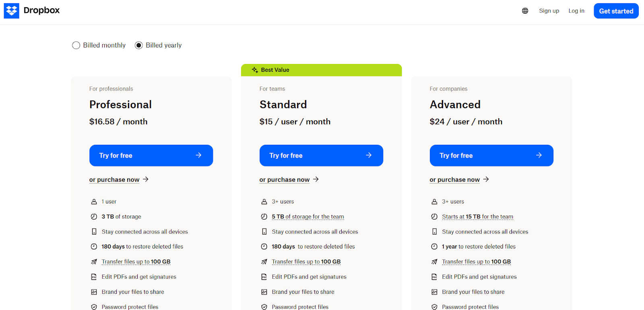Click '1 year to restore deleted files' text
This screenshot has width=644, height=310.
479,246
